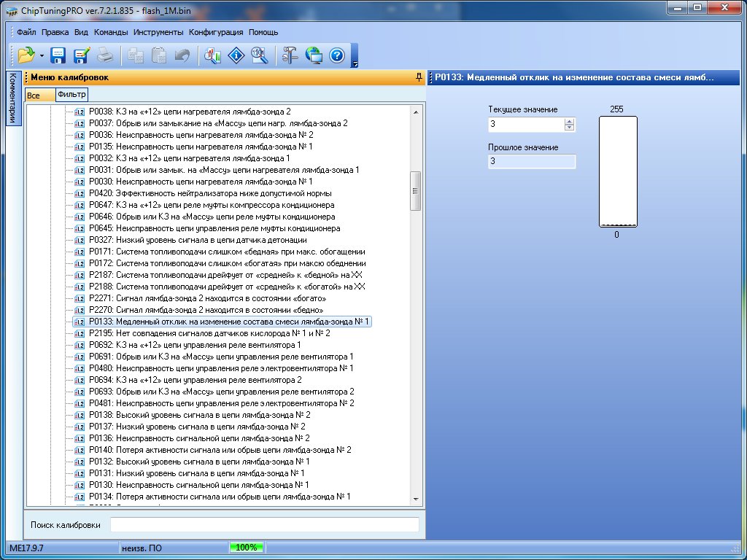Expand the toolbar overflow options arrow
This screenshot has height=560, width=747.
[355, 63]
